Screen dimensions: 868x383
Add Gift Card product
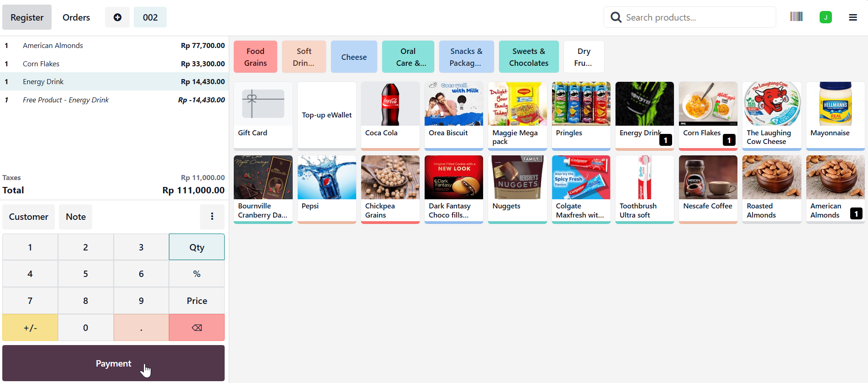coord(263,116)
